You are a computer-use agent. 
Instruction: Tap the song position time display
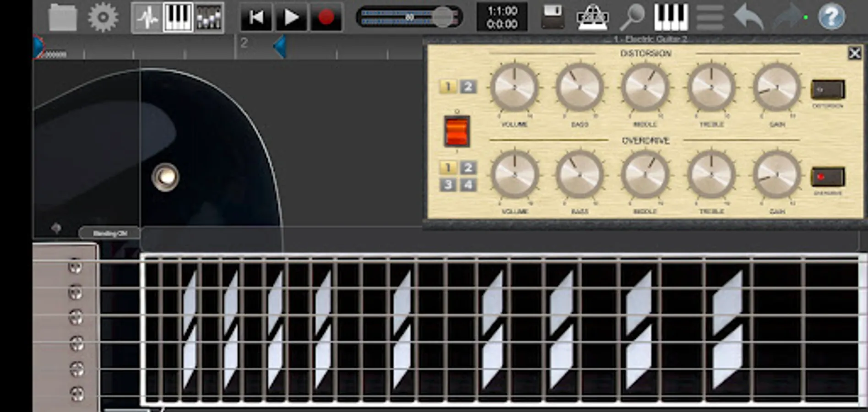pyautogui.click(x=502, y=17)
